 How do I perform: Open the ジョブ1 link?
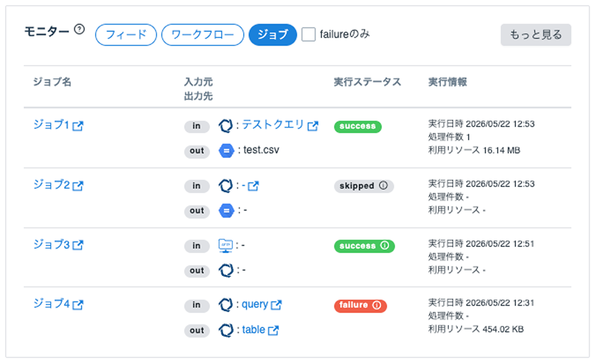pyautogui.click(x=51, y=125)
